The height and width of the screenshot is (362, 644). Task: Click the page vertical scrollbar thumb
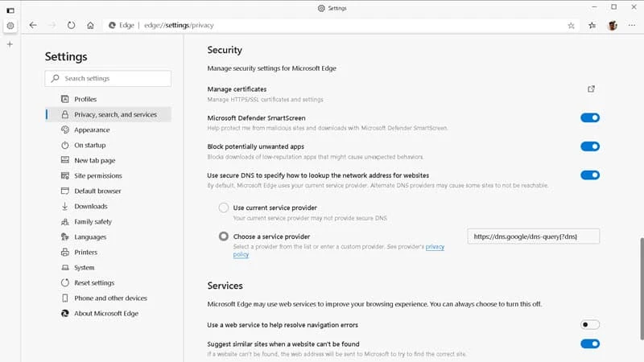pyautogui.click(x=642, y=289)
